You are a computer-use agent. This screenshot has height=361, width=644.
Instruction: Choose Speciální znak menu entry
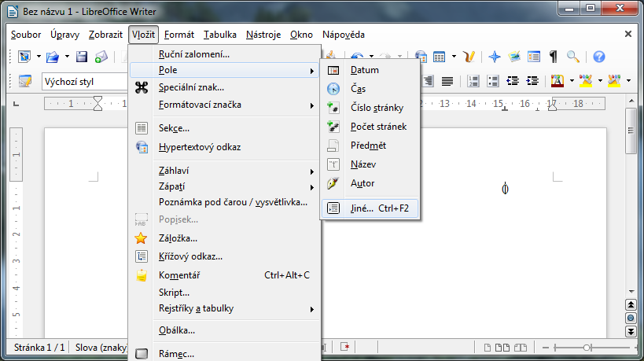(225, 87)
